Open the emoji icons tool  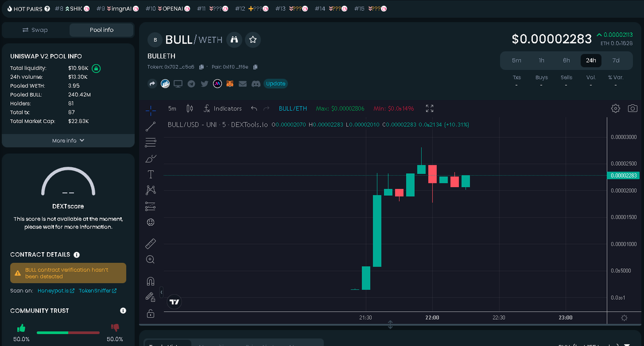click(x=151, y=222)
